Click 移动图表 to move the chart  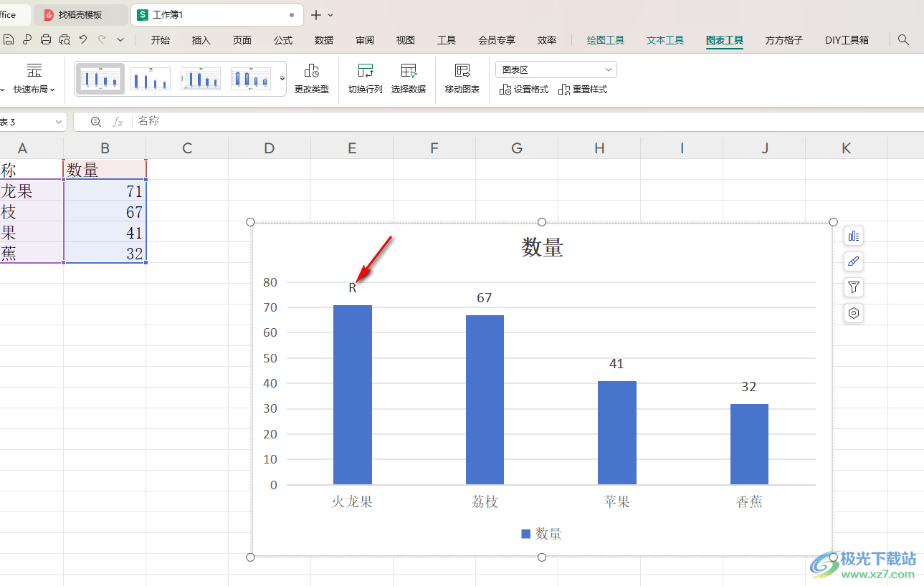click(x=462, y=79)
